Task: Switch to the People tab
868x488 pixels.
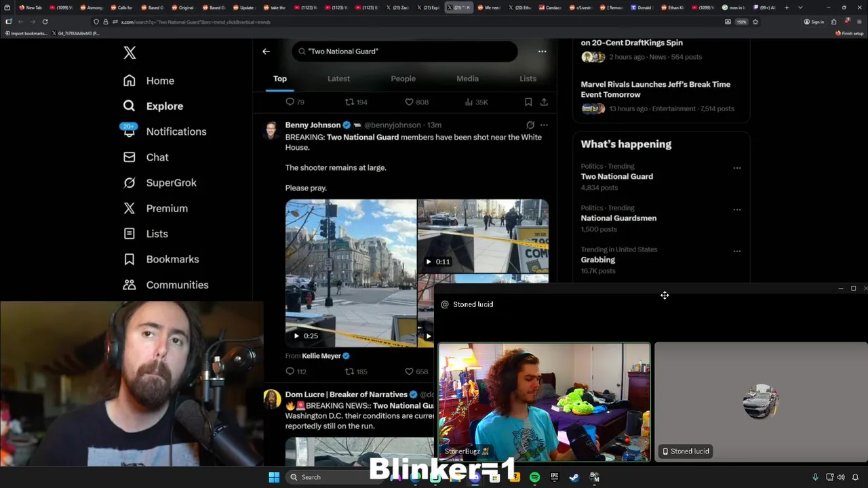Action: (x=403, y=79)
